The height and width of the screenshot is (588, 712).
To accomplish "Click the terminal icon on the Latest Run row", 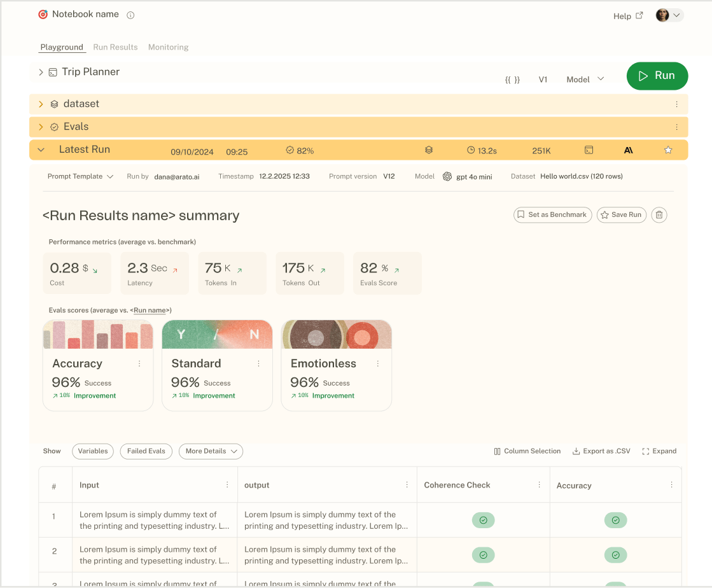I will click(x=589, y=150).
